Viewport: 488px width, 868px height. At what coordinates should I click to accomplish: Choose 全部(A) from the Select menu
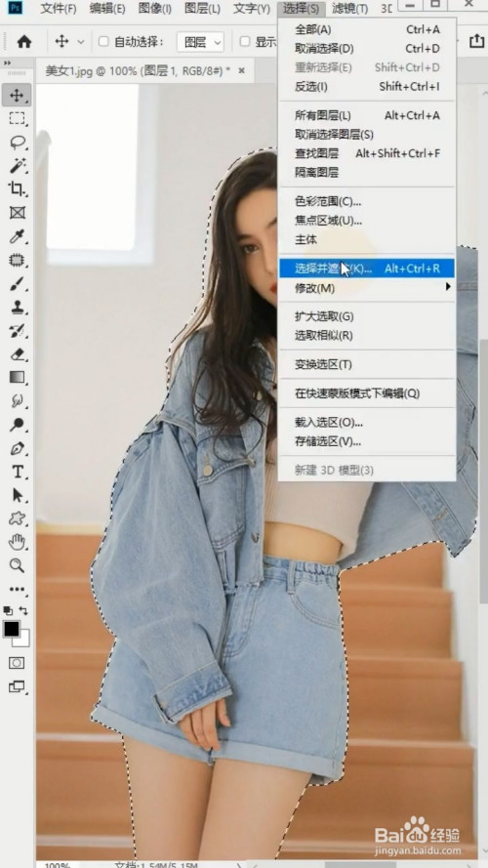[x=366, y=29]
